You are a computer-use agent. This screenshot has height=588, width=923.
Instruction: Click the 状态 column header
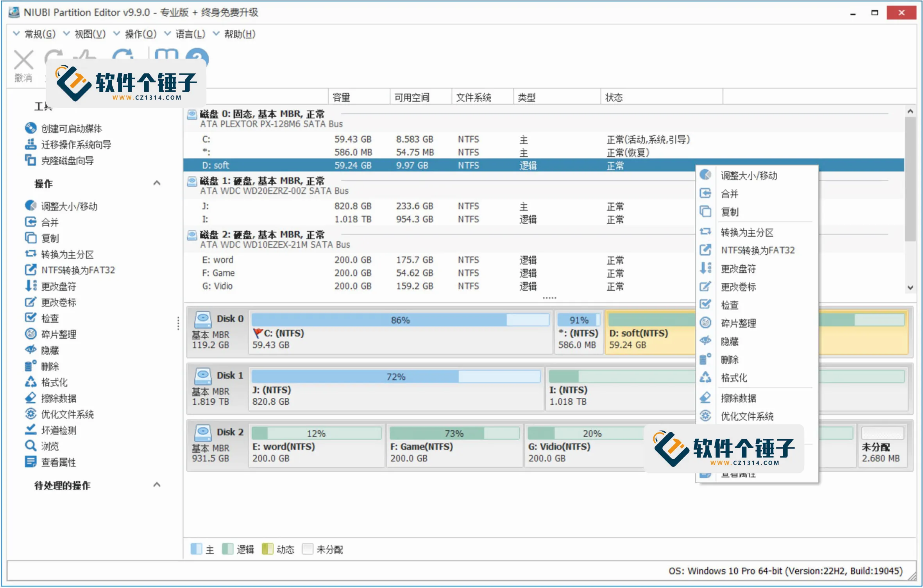662,97
